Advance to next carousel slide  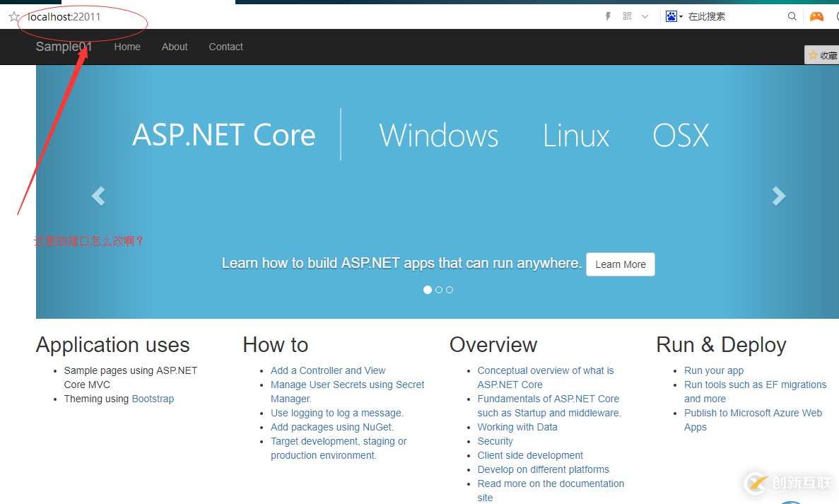point(778,196)
